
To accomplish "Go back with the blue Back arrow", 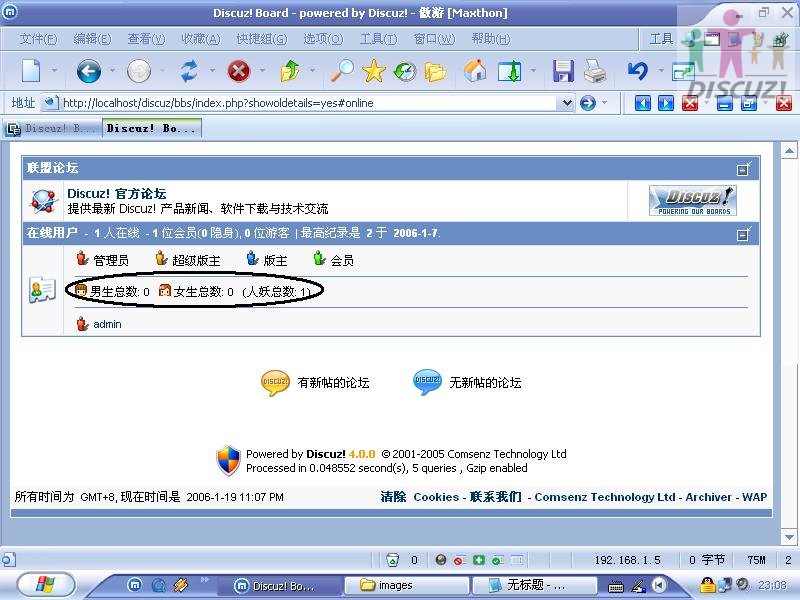I will [x=89, y=71].
